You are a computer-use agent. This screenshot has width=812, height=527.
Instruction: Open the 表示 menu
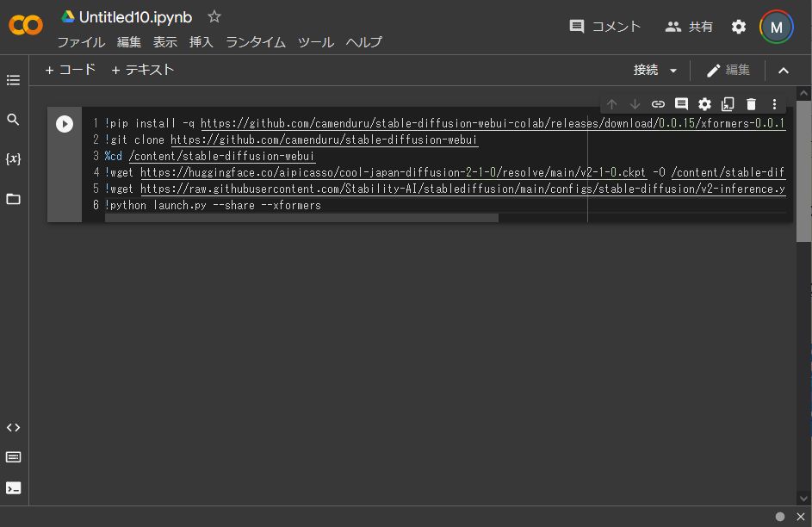point(164,42)
